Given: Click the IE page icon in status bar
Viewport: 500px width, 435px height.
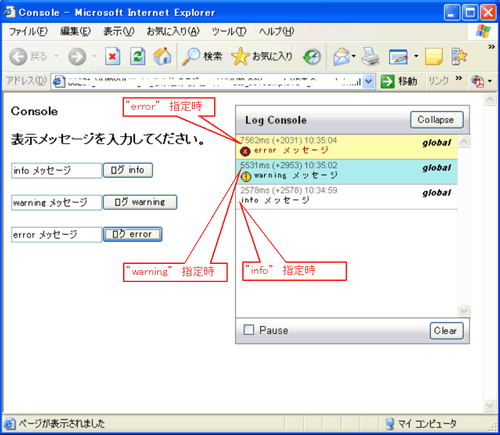Looking at the screenshot, I should 9,424.
